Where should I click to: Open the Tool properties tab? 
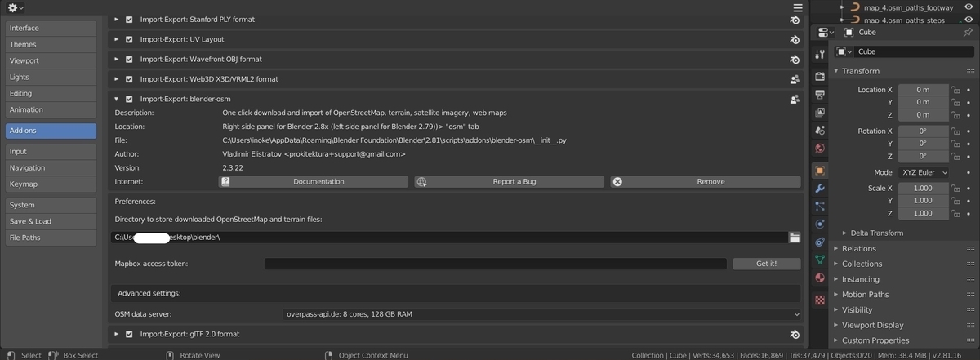(821, 54)
